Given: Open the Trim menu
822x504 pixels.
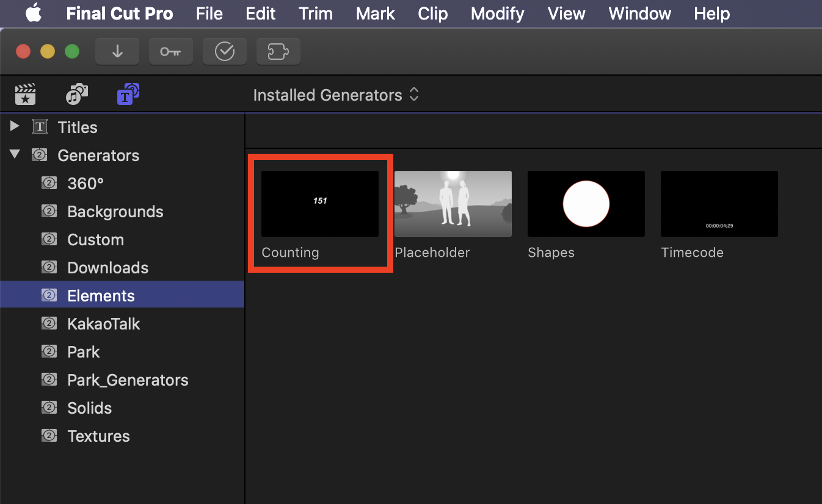Looking at the screenshot, I should pyautogui.click(x=316, y=13).
